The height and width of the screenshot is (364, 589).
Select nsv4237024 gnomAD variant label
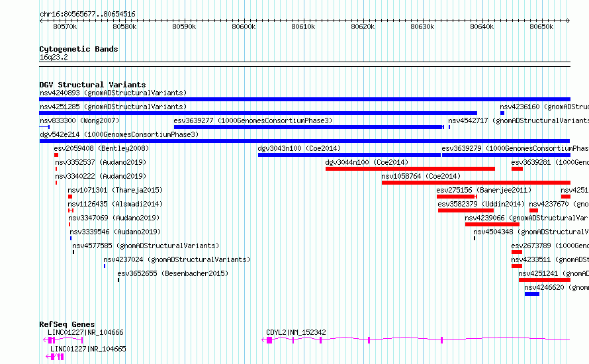177,259
